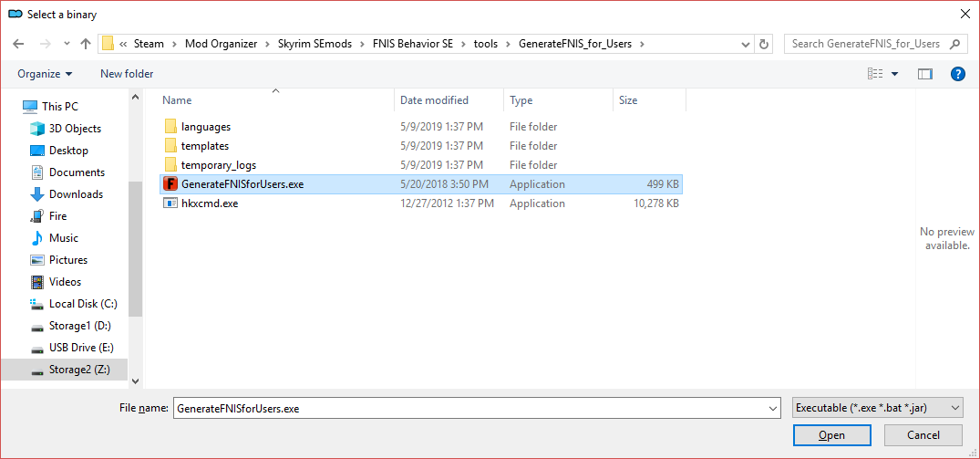Image resolution: width=980 pixels, height=459 pixels.
Task: Click the languages folder icon
Action: (170, 126)
